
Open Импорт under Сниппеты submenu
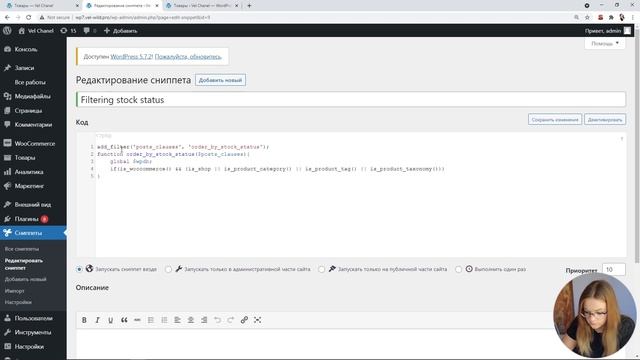(x=15, y=291)
